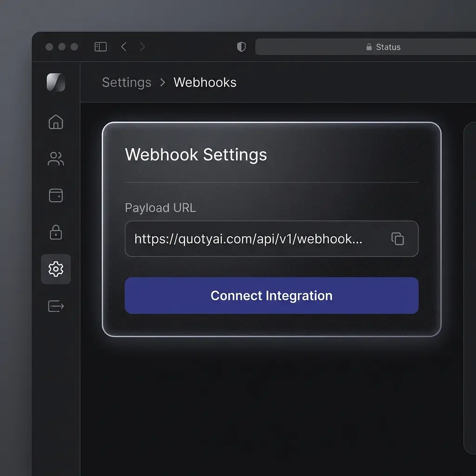
Task: Open the shield privacy report icon
Action: 241,47
